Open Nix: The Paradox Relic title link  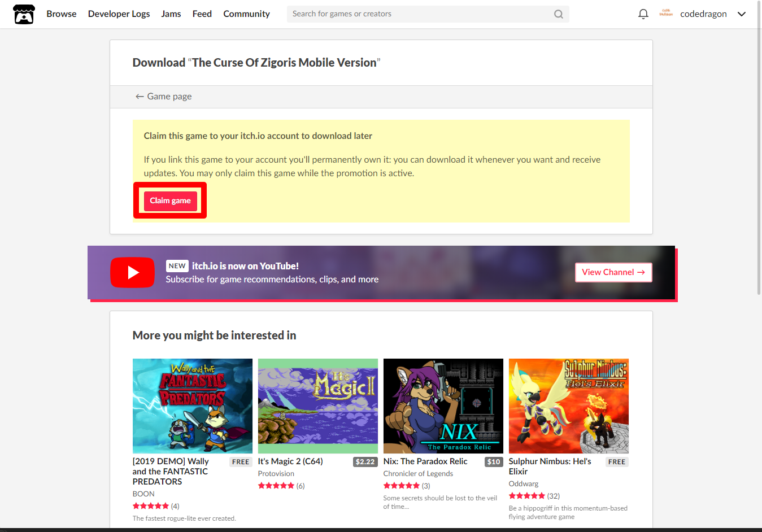click(425, 461)
